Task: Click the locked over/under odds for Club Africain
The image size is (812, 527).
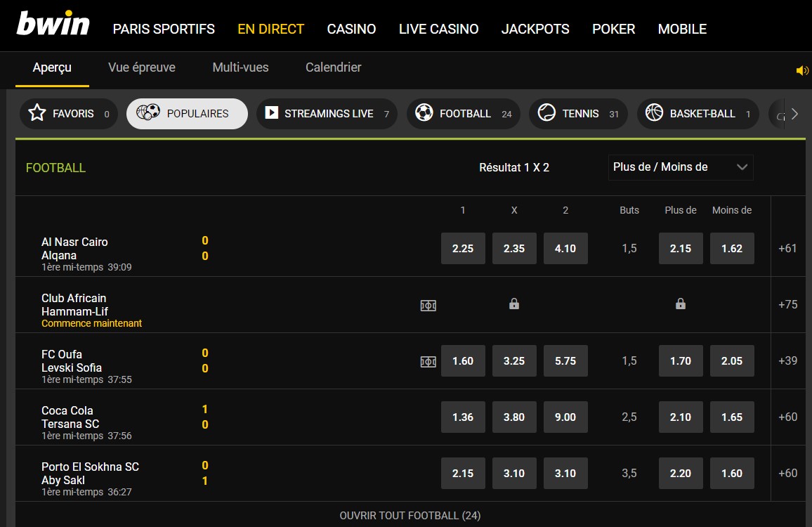Action: tap(681, 304)
